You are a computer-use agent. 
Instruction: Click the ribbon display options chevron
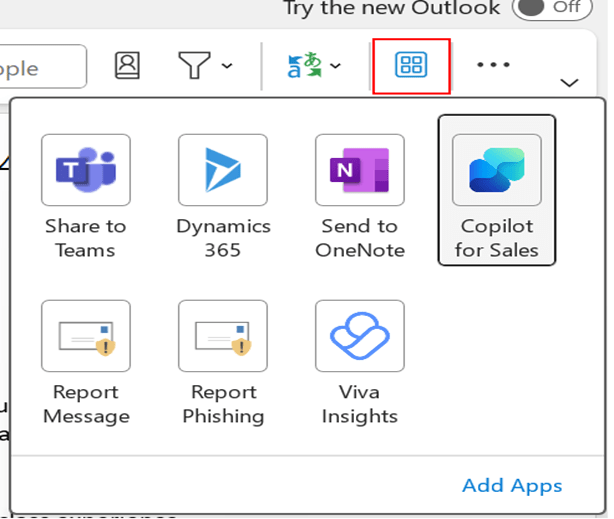pyautogui.click(x=571, y=83)
